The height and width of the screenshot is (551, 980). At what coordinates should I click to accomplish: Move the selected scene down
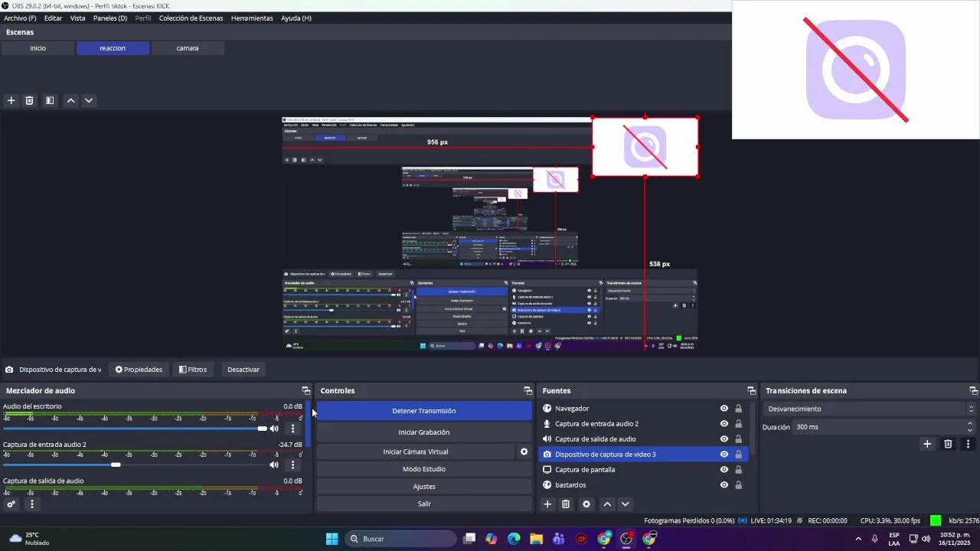tap(89, 100)
